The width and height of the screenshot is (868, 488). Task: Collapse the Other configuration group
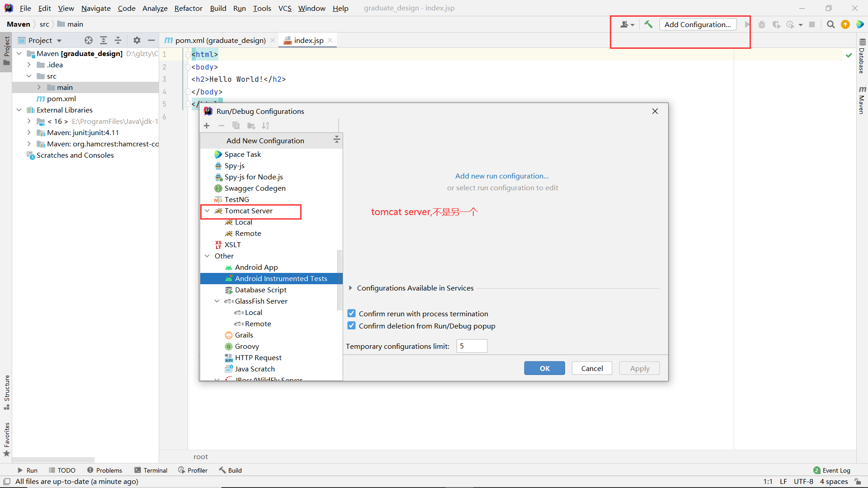[x=208, y=256]
